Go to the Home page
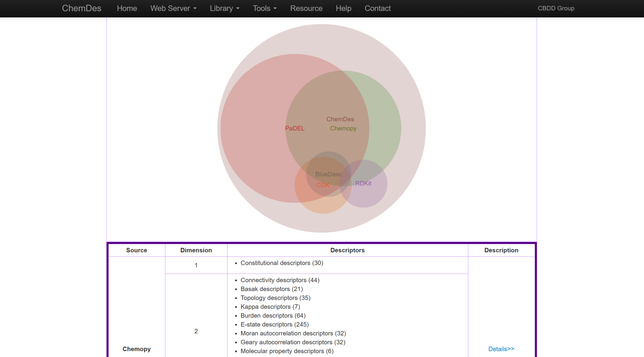 click(127, 8)
